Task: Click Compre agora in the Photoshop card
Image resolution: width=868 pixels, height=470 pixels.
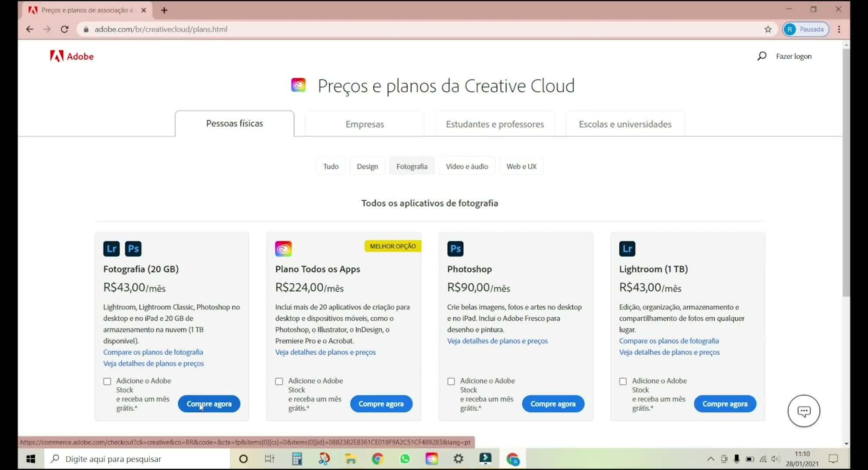Action: tap(553, 404)
